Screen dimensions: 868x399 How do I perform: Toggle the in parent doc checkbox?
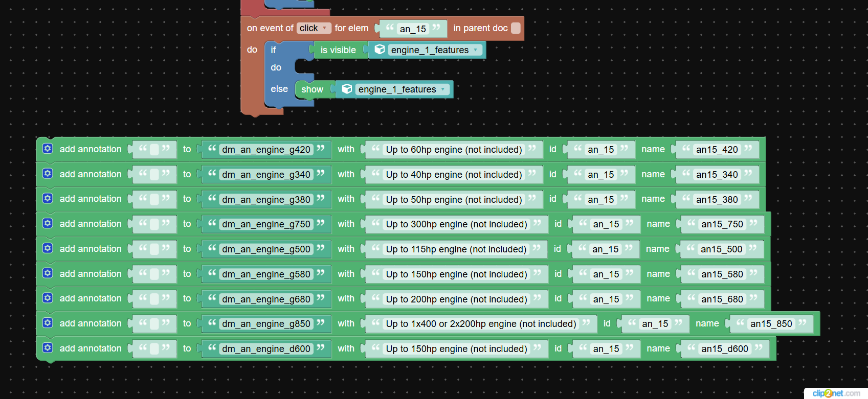(x=516, y=28)
